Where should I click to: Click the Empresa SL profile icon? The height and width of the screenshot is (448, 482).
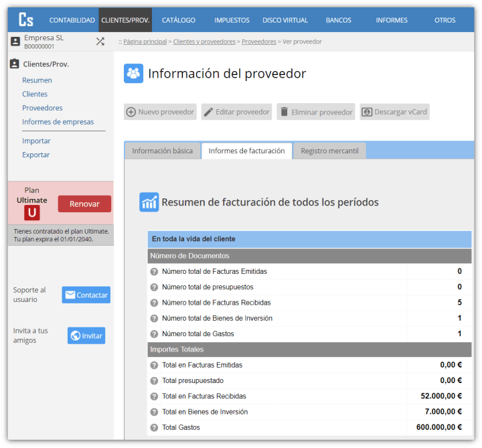point(15,42)
